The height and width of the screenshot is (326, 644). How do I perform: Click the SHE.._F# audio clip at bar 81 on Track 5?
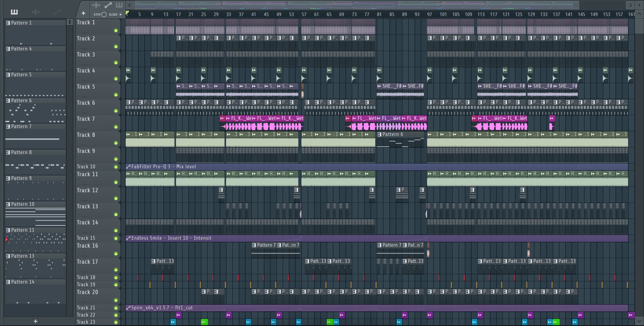[389, 90]
